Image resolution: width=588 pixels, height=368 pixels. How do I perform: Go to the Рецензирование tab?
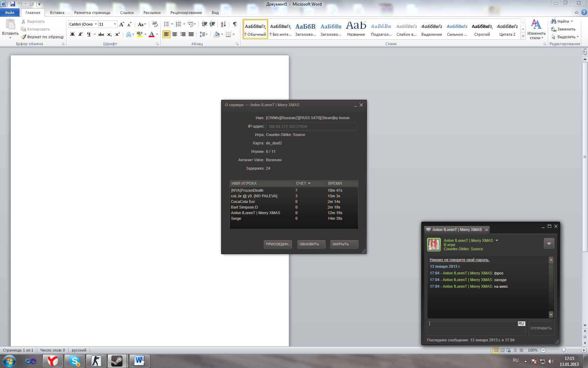click(186, 13)
